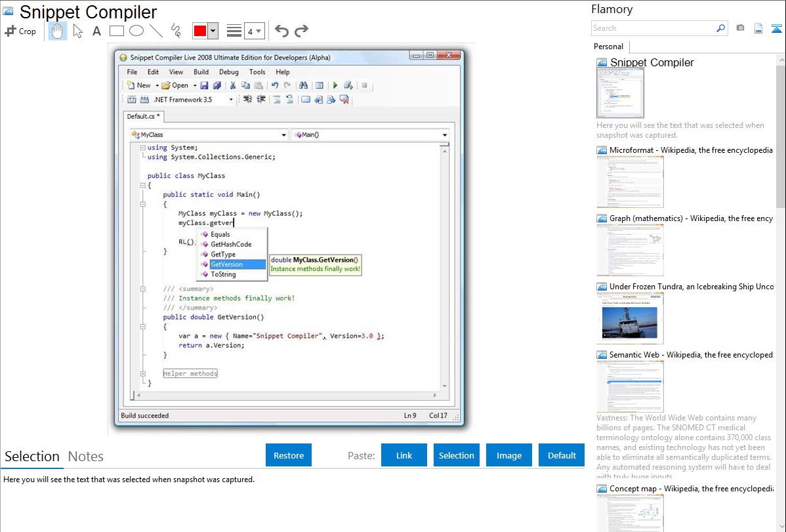786x532 pixels.
Task: Toggle the hand pan tool
Action: tap(58, 31)
